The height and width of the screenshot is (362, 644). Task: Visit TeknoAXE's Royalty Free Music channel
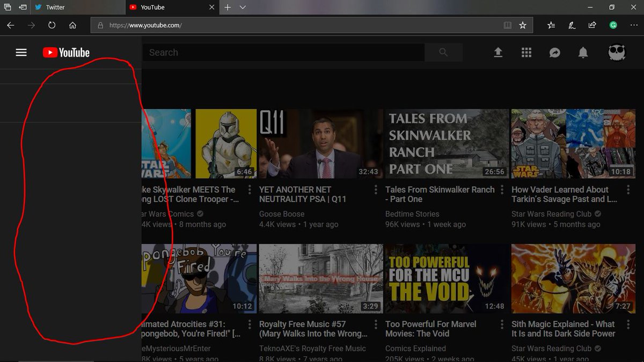click(x=312, y=348)
